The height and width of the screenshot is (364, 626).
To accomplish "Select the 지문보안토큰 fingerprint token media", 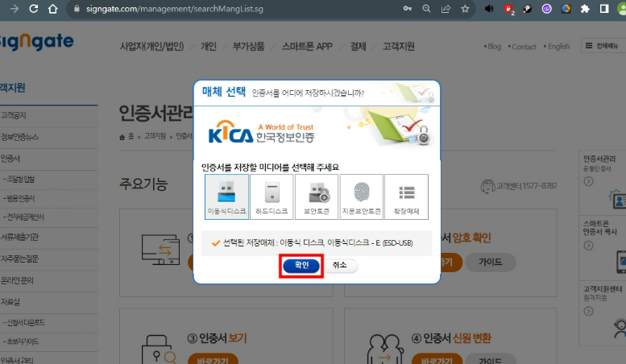I will click(361, 196).
